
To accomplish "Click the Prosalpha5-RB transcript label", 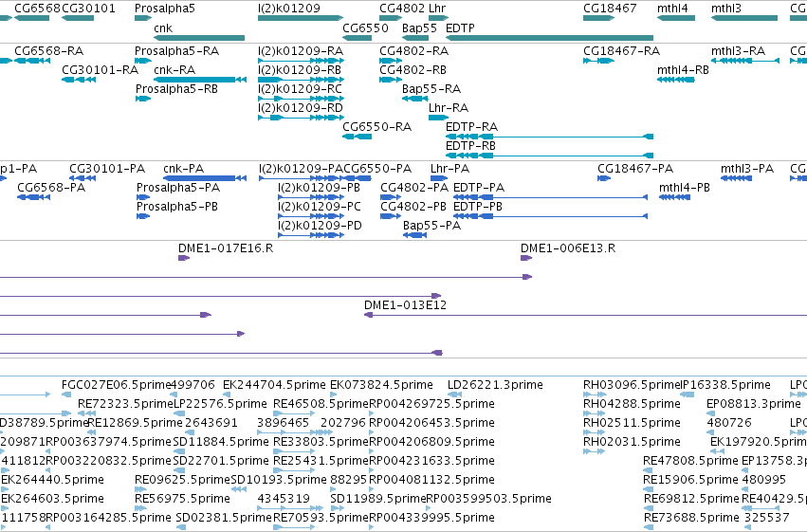I will point(176,89).
